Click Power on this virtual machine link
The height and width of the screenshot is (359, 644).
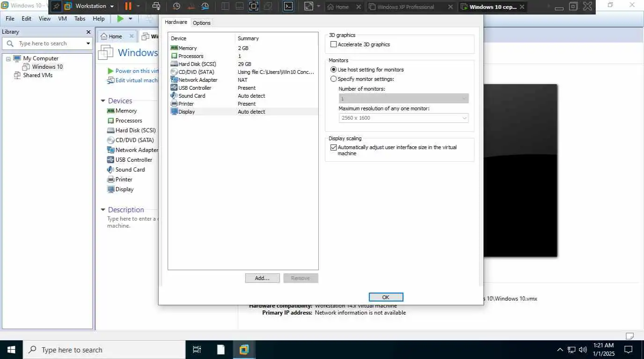point(133,71)
